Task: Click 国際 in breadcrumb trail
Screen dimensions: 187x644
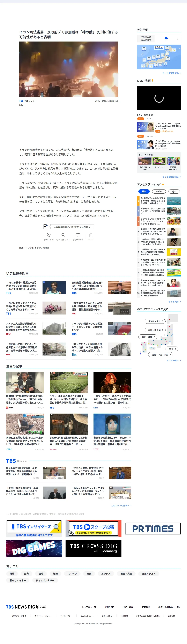Action: [x=15, y=514]
